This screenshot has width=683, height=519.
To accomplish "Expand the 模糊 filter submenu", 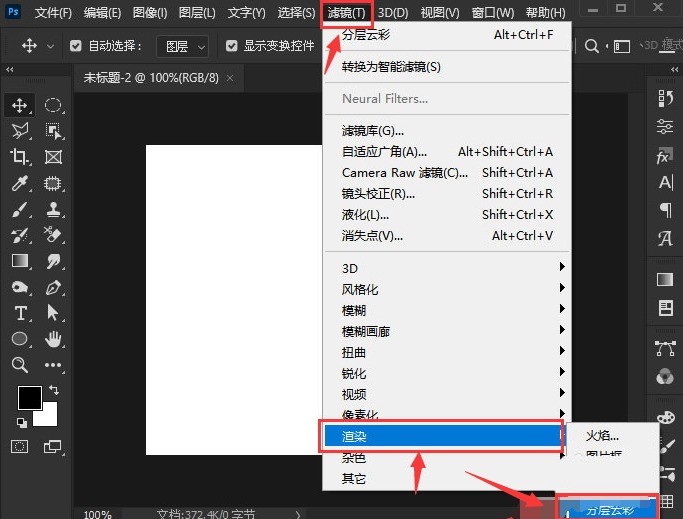I will click(x=447, y=310).
